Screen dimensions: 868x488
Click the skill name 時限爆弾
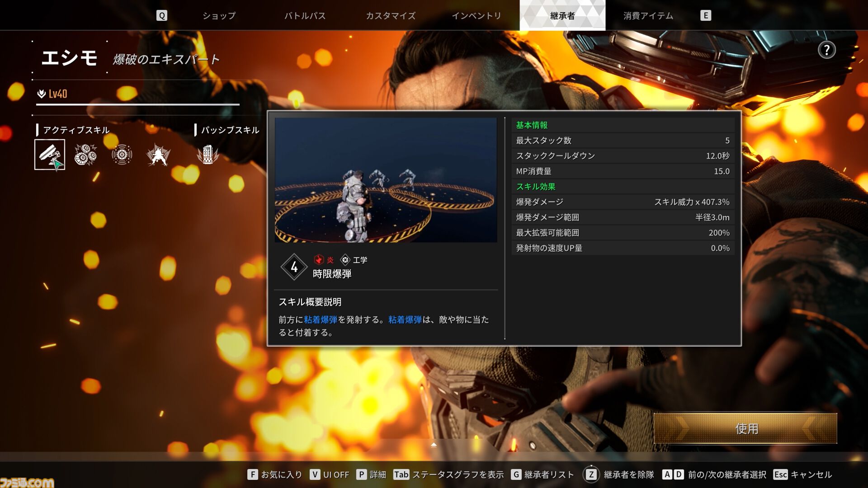tap(332, 274)
